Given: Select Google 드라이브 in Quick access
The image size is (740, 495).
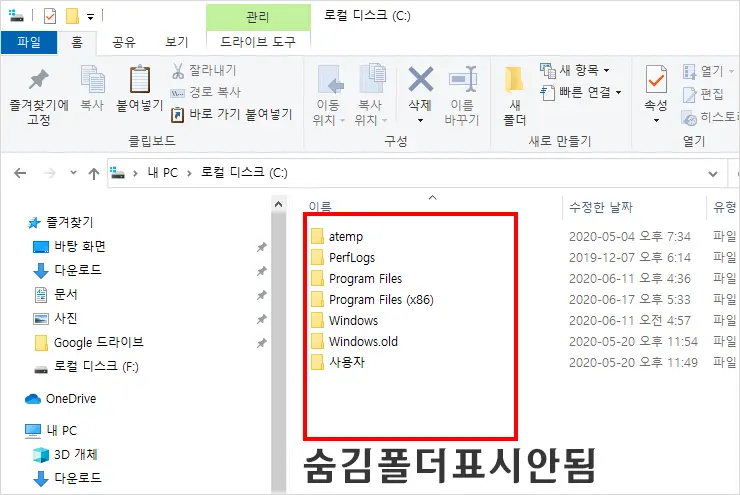Looking at the screenshot, I should click(x=89, y=343).
